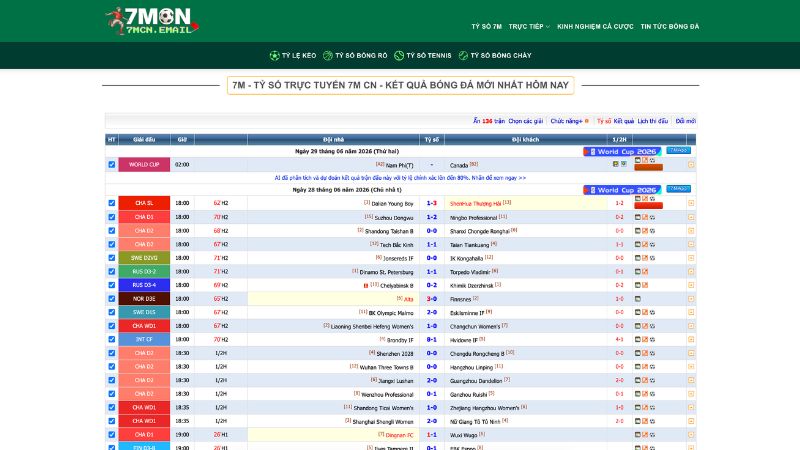Image resolution: width=800 pixels, height=450 pixels.
Task: Click the Ẩn 136 trận link
Action: pos(489,121)
